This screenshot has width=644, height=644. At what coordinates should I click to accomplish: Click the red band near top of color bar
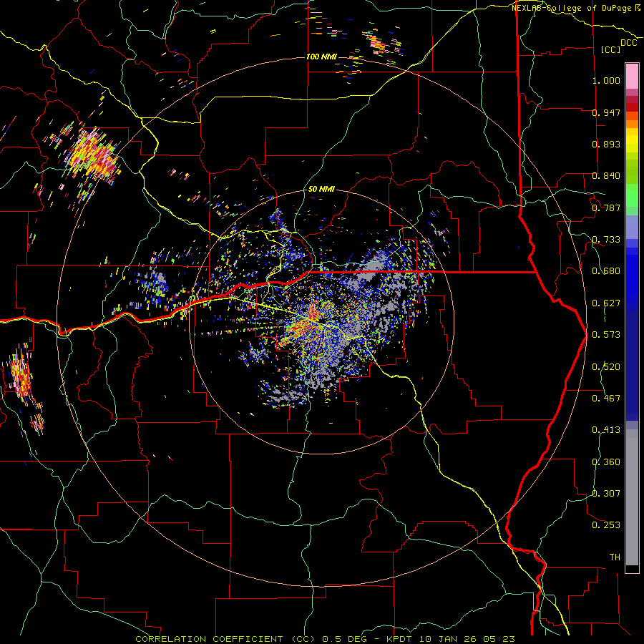[x=632, y=107]
